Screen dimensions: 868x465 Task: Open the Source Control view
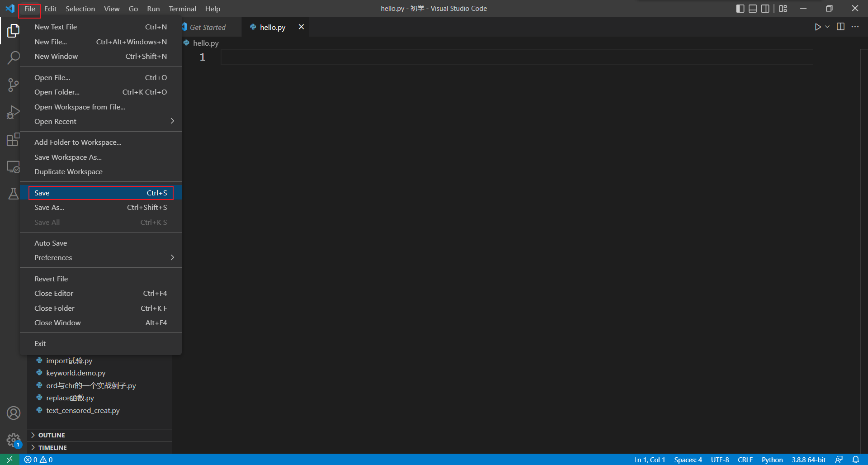pyautogui.click(x=14, y=85)
